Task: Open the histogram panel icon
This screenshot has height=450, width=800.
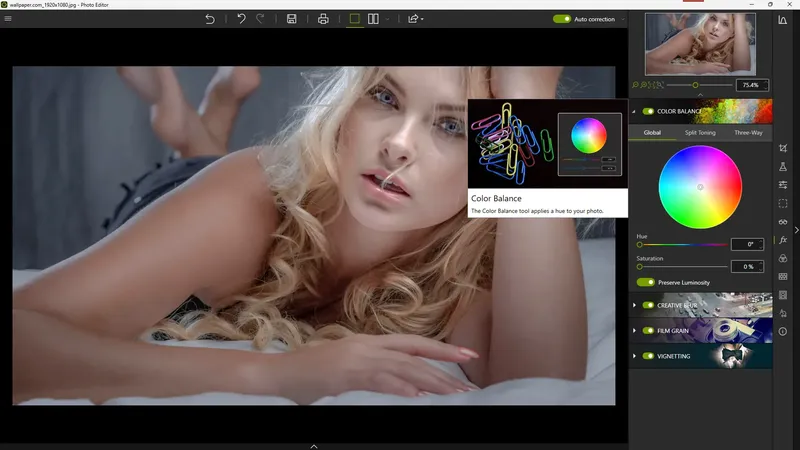Action: pyautogui.click(x=783, y=20)
